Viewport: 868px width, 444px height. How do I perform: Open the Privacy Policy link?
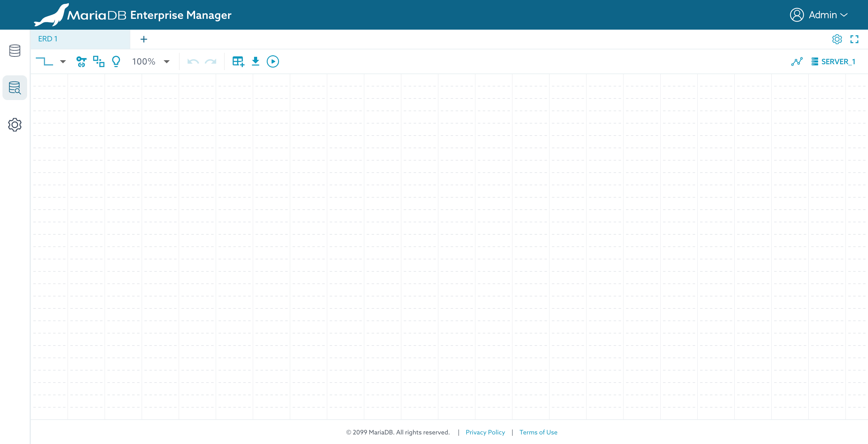coord(485,432)
